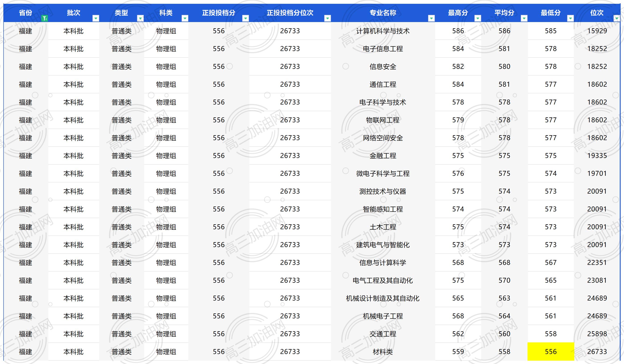Open the 最高分 column filter dropdown
Screen dimensions: 624x364
(478, 18)
